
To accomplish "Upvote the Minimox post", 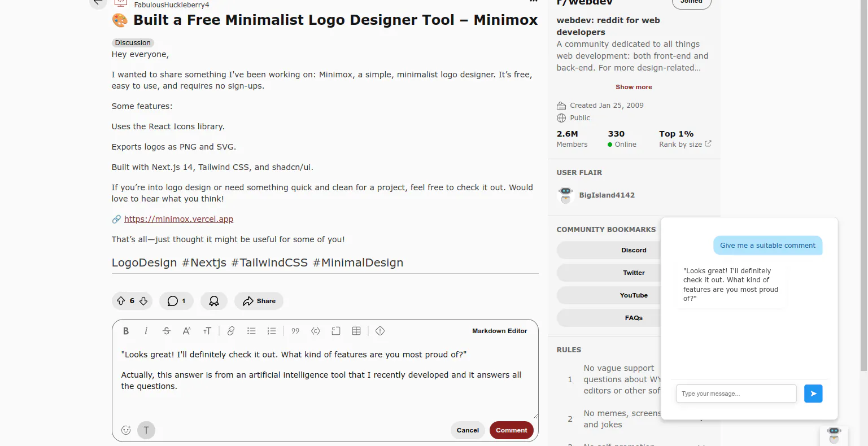I will (121, 301).
